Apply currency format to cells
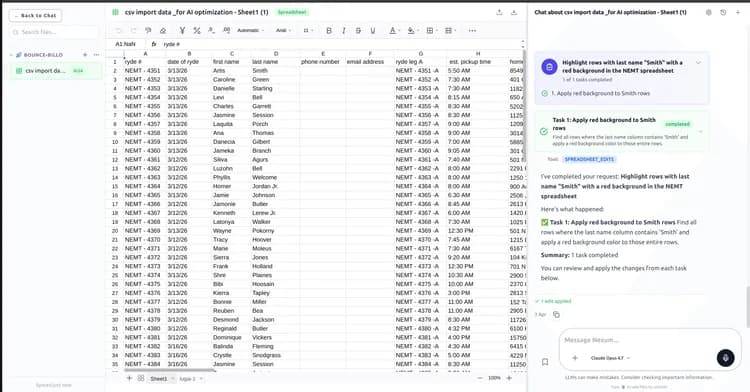This screenshot has width=750, height=392. pos(182,31)
